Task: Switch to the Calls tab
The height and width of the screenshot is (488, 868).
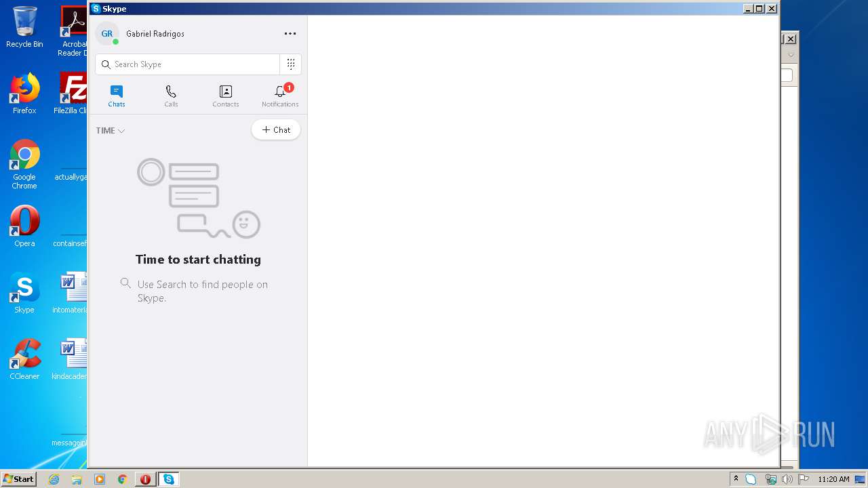Action: click(171, 96)
